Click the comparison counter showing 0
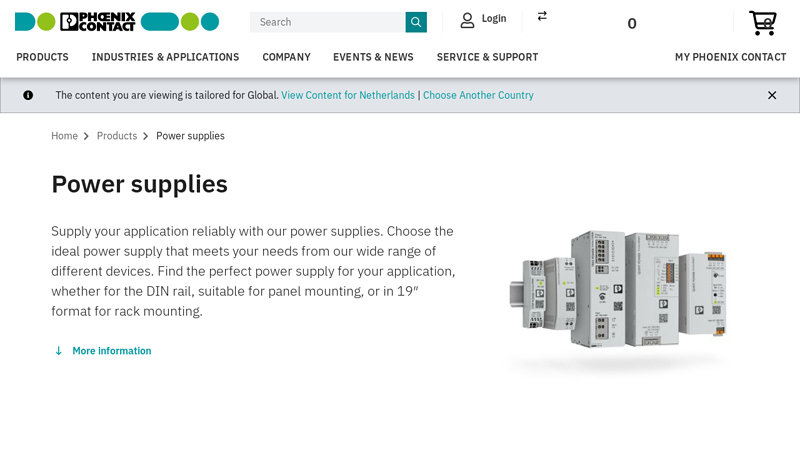This screenshot has width=800, height=450. (x=632, y=23)
